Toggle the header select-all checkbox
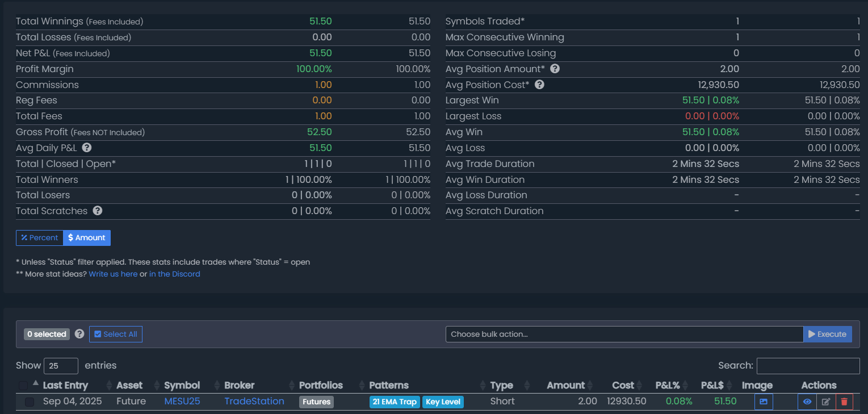 point(23,386)
